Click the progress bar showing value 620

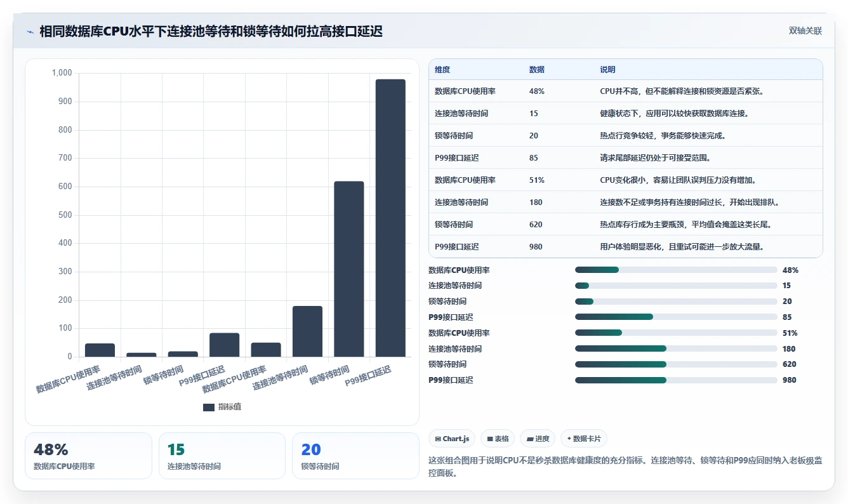coord(676,364)
